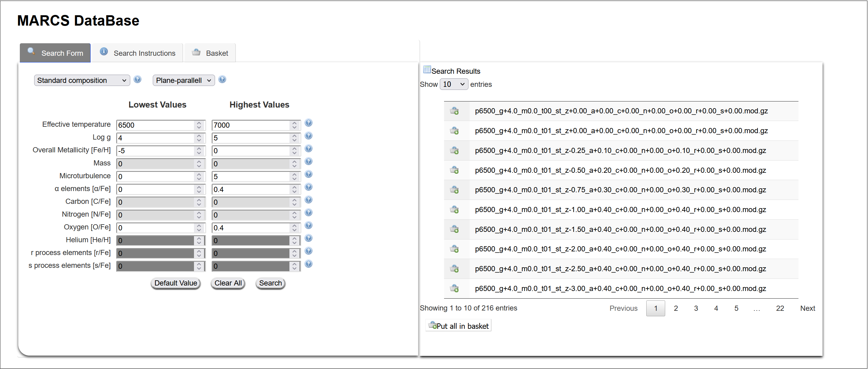Step the highest Oxygen [O/Fe] spinner

click(295, 228)
